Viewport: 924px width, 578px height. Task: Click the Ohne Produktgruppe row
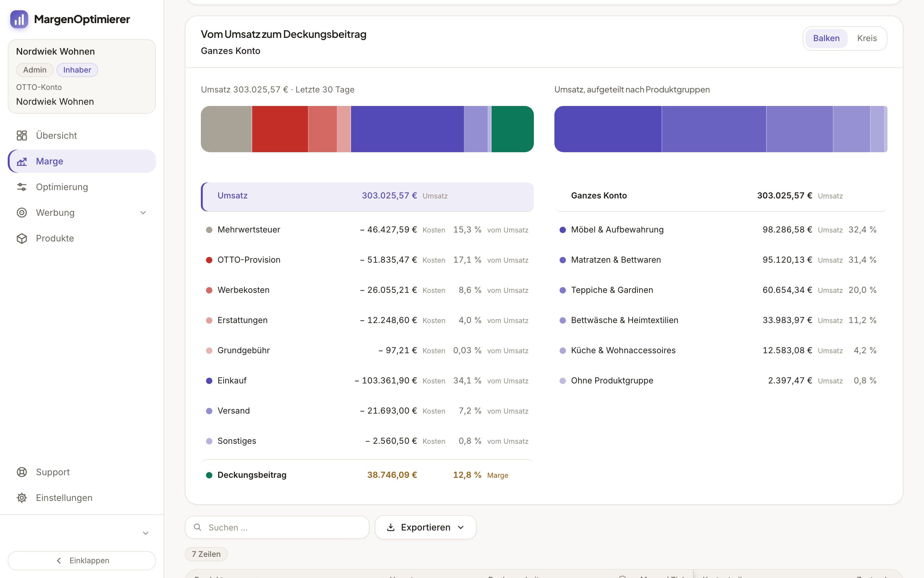click(x=721, y=381)
